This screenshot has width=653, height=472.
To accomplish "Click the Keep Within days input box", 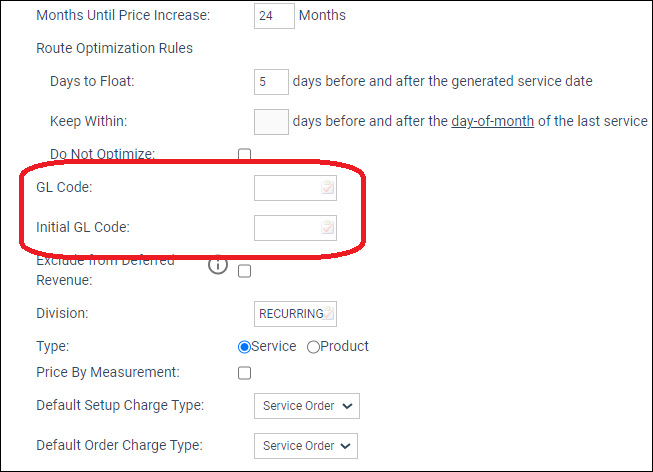I will 271,122.
